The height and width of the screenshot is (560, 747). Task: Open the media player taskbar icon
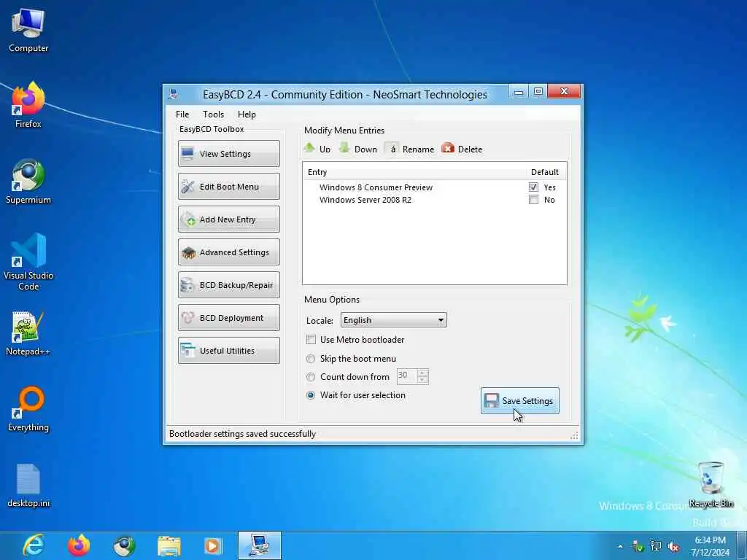tap(214, 545)
